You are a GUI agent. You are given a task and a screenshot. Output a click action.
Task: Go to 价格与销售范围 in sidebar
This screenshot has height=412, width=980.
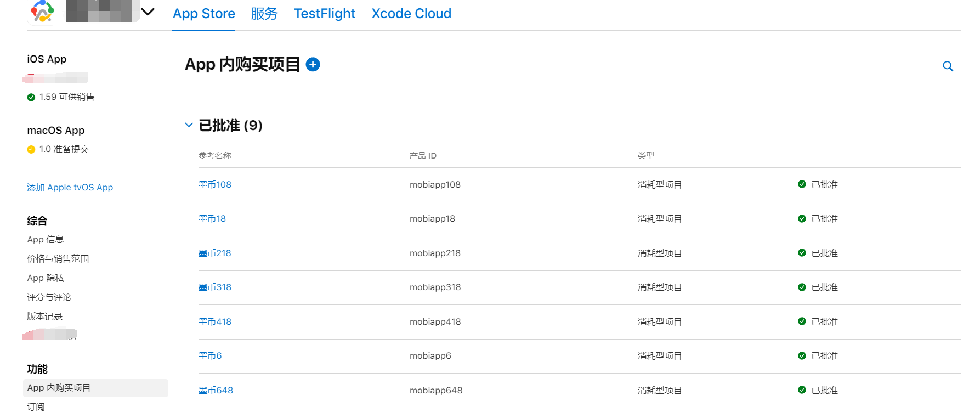58,259
